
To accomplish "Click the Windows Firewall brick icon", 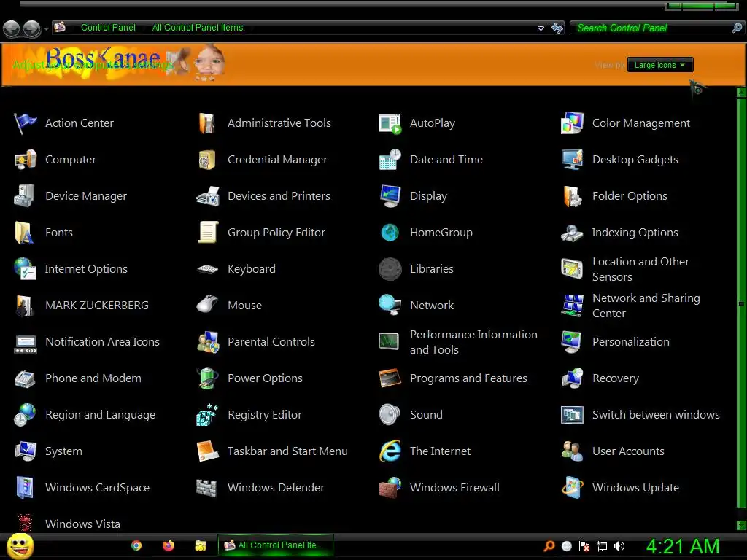I will tap(390, 488).
